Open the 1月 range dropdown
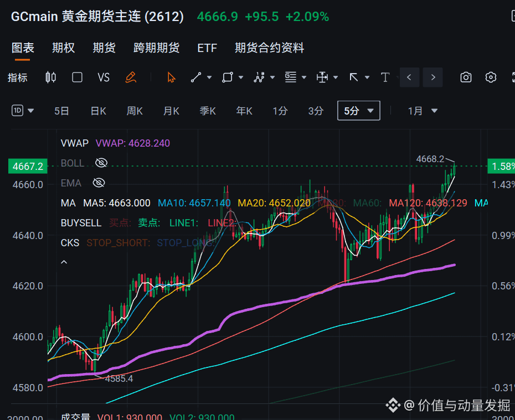The image size is (515, 420). click(423, 111)
